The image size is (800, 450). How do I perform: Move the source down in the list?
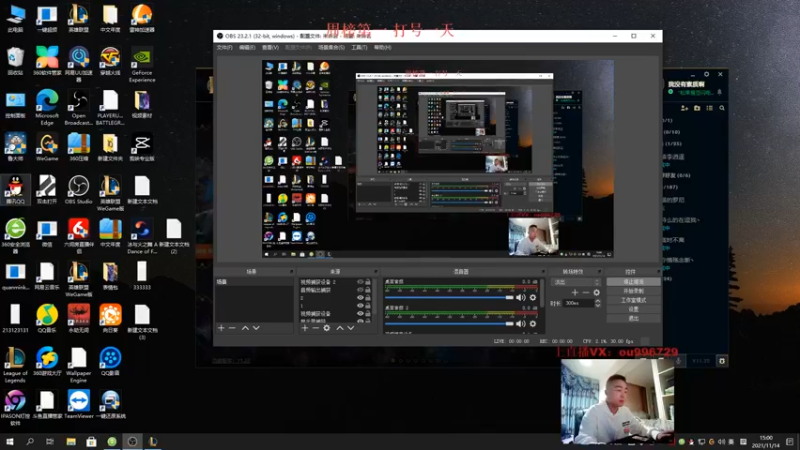click(x=351, y=328)
